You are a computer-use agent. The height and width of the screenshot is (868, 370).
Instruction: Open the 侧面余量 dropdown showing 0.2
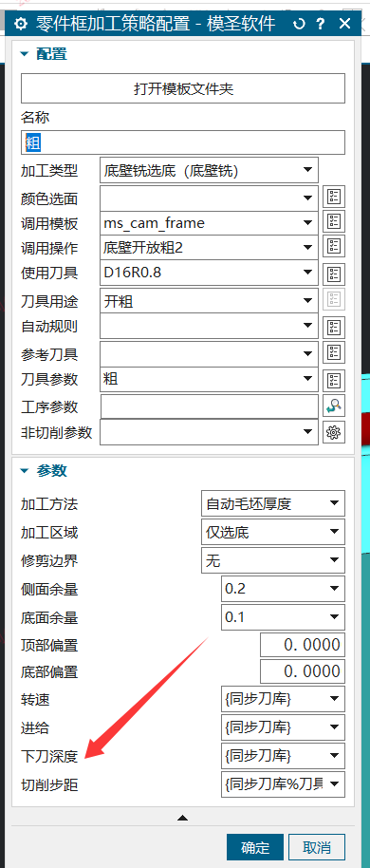tap(283, 589)
